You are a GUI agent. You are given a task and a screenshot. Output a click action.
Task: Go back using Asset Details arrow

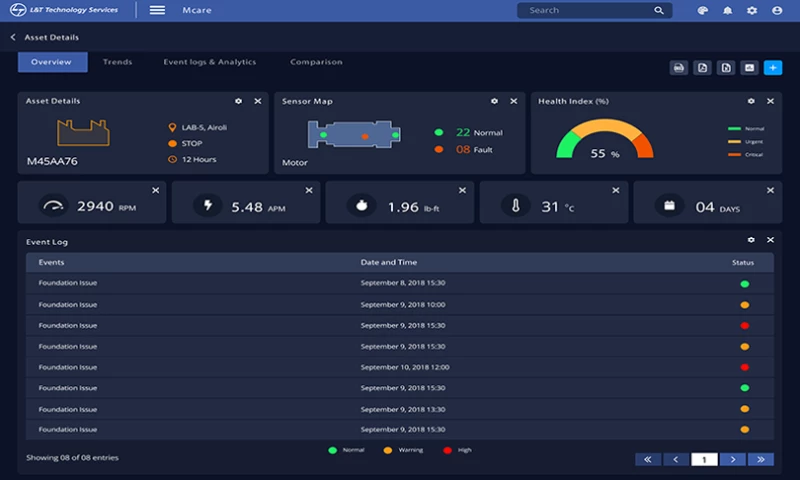13,38
